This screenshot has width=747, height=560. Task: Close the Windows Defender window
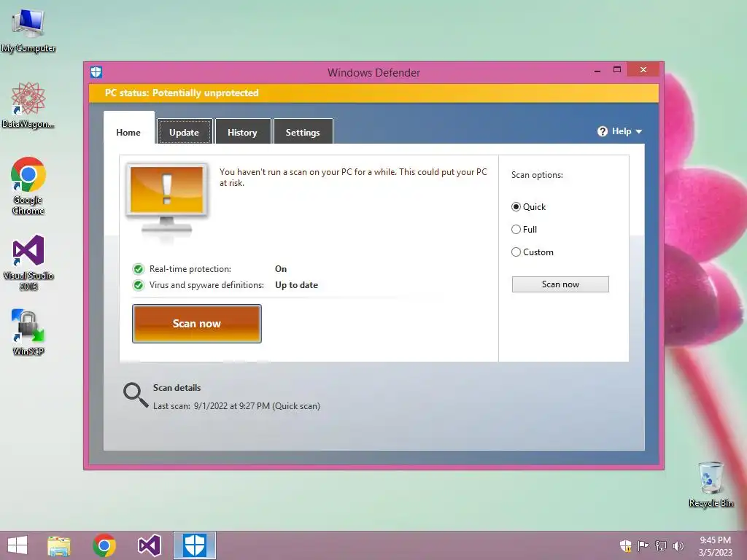tap(643, 70)
